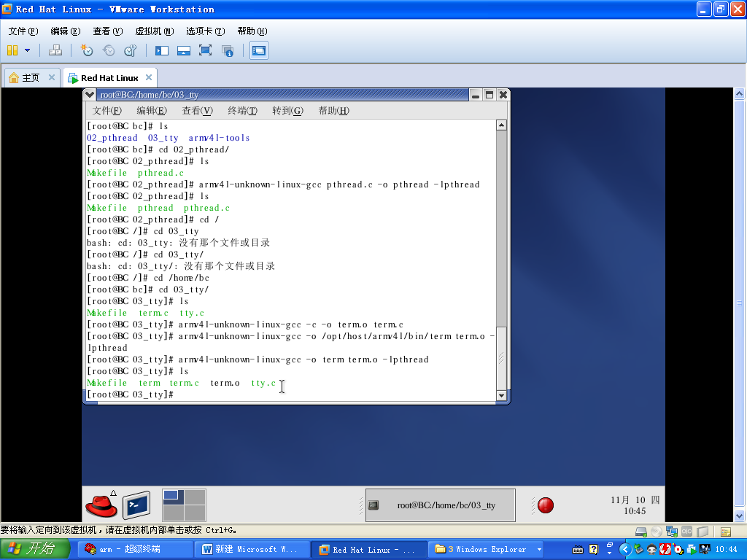Click the blue 03_tty directory name in listing
The width and height of the screenshot is (747, 560).
163,138
